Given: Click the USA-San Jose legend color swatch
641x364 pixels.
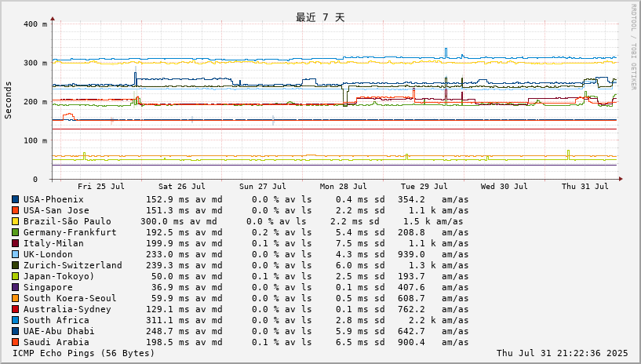Looking at the screenshot, I should click(x=15, y=211).
